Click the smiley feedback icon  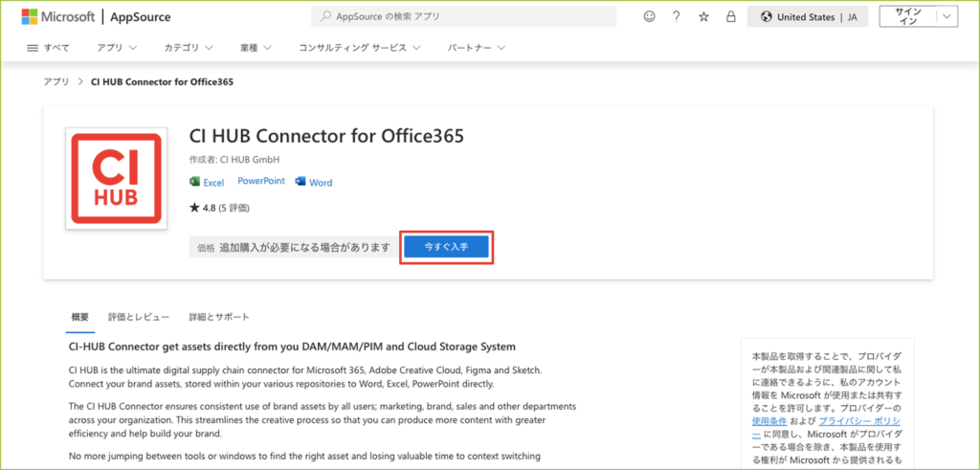(650, 17)
